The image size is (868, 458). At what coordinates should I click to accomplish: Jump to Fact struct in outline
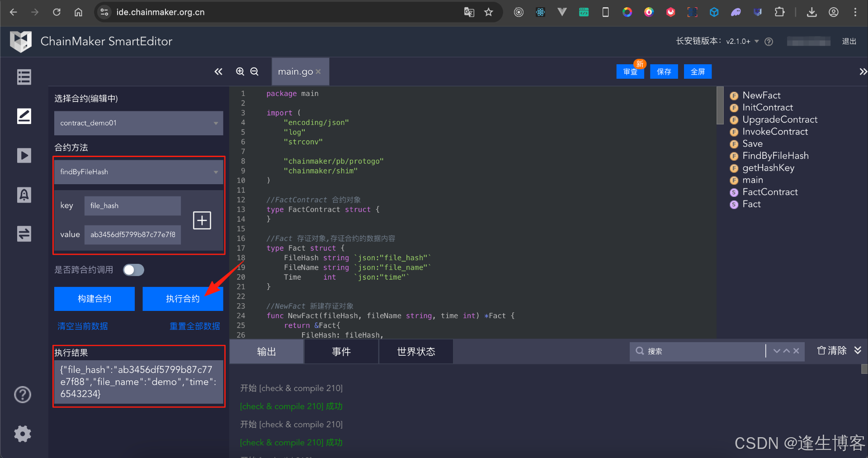(751, 204)
